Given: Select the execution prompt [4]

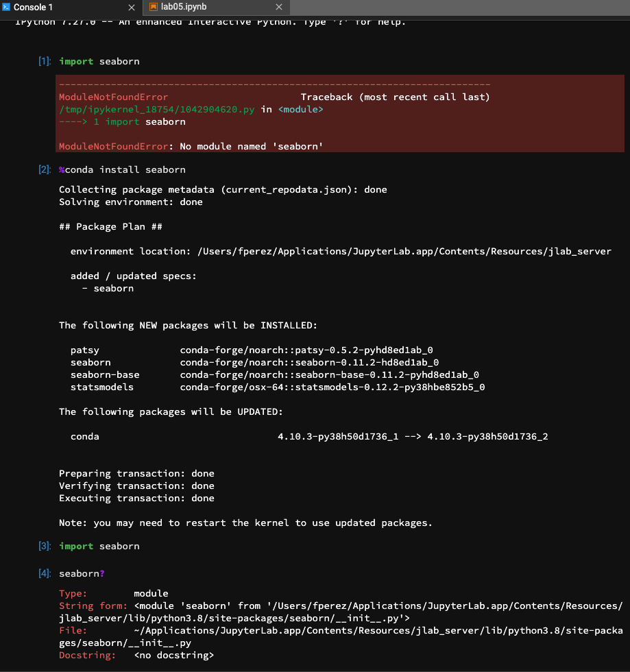Looking at the screenshot, I should (43, 573).
